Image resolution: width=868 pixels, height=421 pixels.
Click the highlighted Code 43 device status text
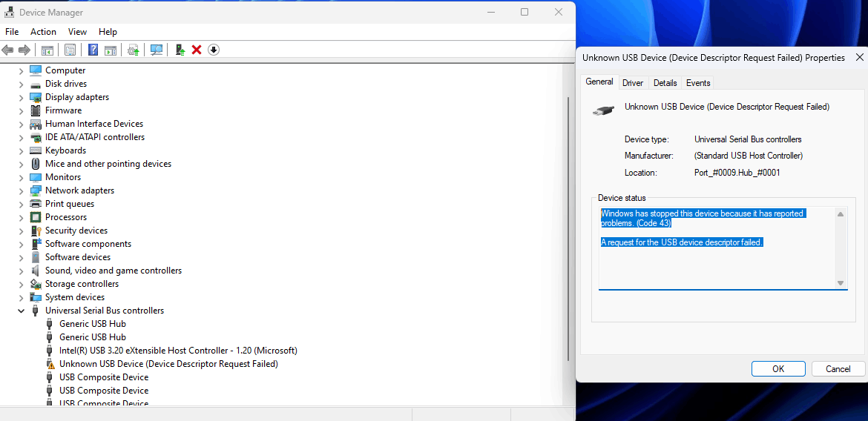[x=702, y=219]
